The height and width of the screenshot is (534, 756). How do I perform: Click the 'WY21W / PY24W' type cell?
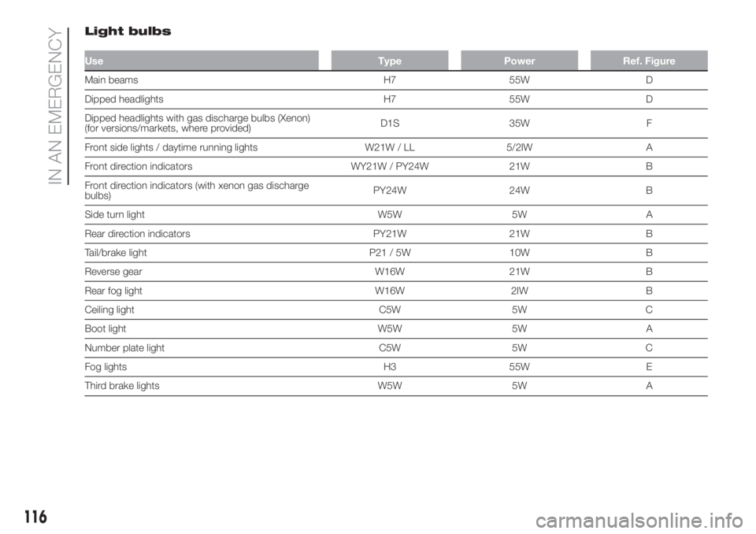(390, 166)
